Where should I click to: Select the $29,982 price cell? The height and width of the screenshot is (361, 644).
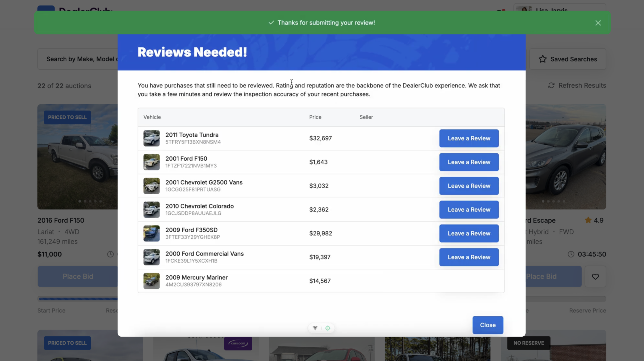(320, 233)
